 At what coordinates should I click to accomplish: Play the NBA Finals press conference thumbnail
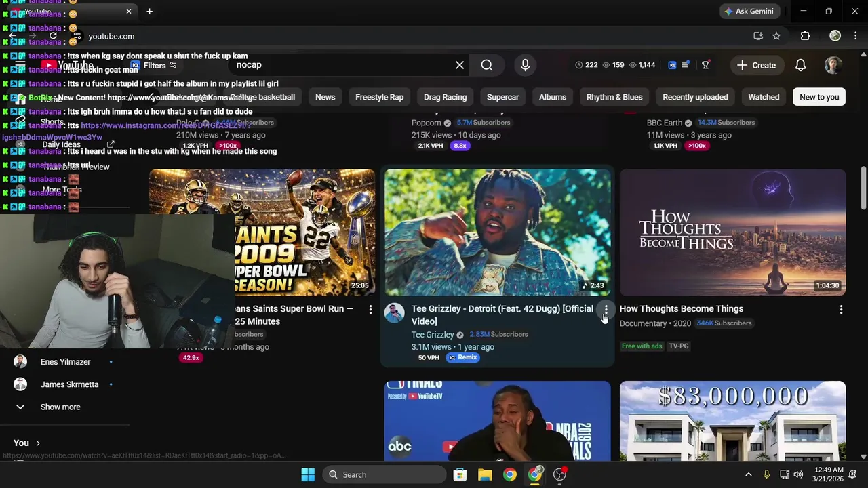coord(497,421)
